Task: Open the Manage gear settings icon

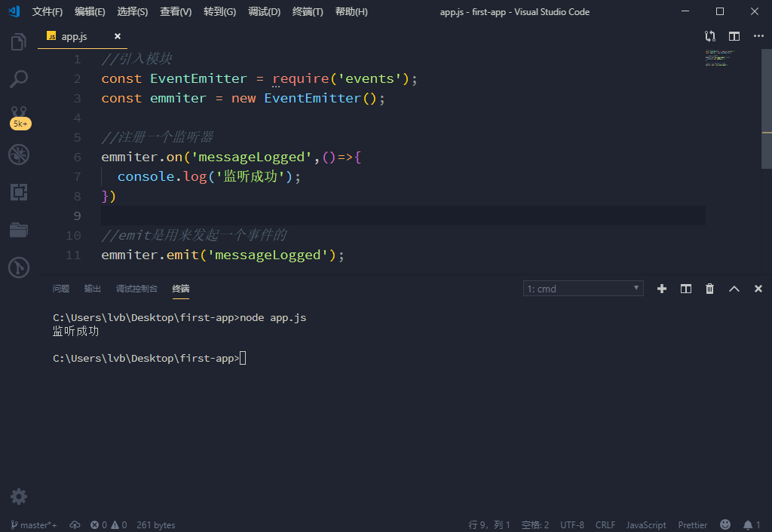Action: point(19,497)
